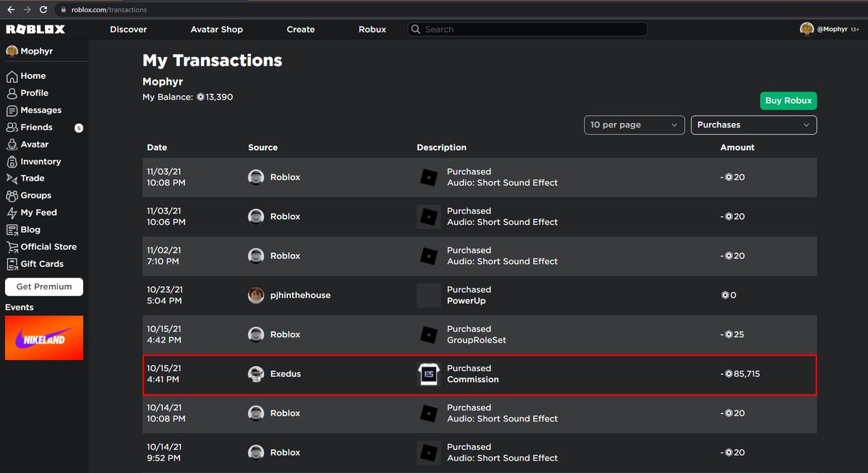868x473 pixels.
Task: Open the Discover menu
Action: [128, 30]
